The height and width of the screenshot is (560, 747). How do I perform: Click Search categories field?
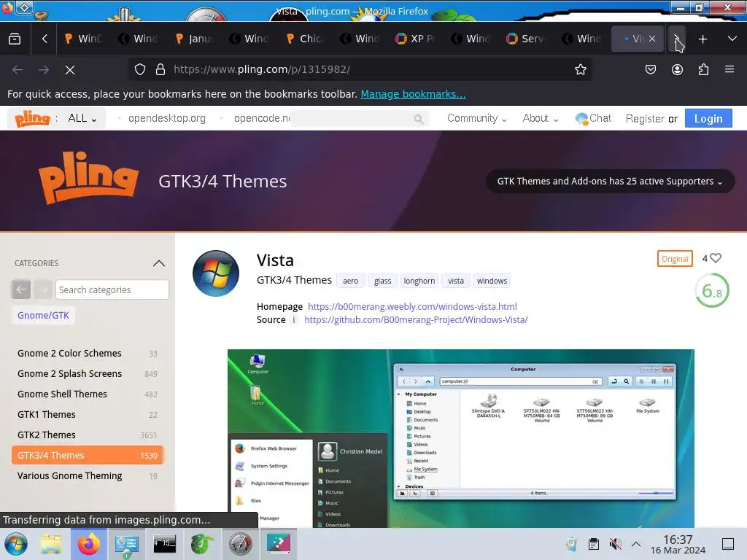tap(112, 289)
